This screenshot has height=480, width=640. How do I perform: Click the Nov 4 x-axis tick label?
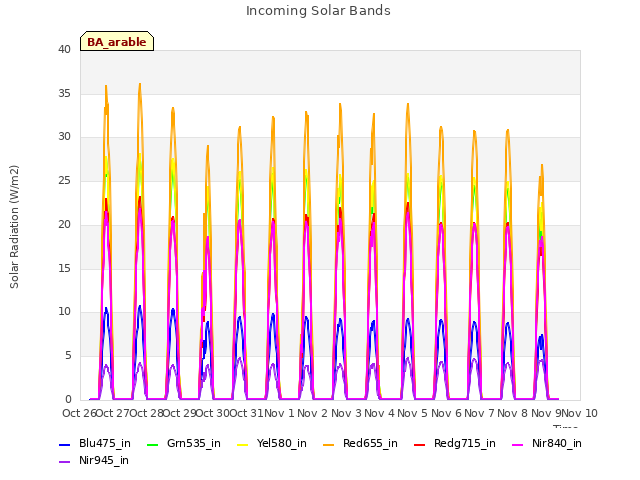click(x=380, y=413)
